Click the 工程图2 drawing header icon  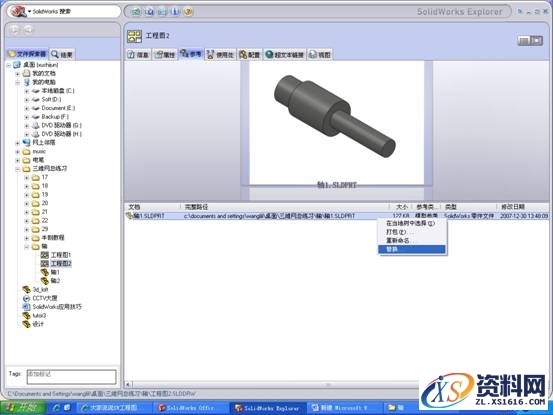[x=134, y=36]
